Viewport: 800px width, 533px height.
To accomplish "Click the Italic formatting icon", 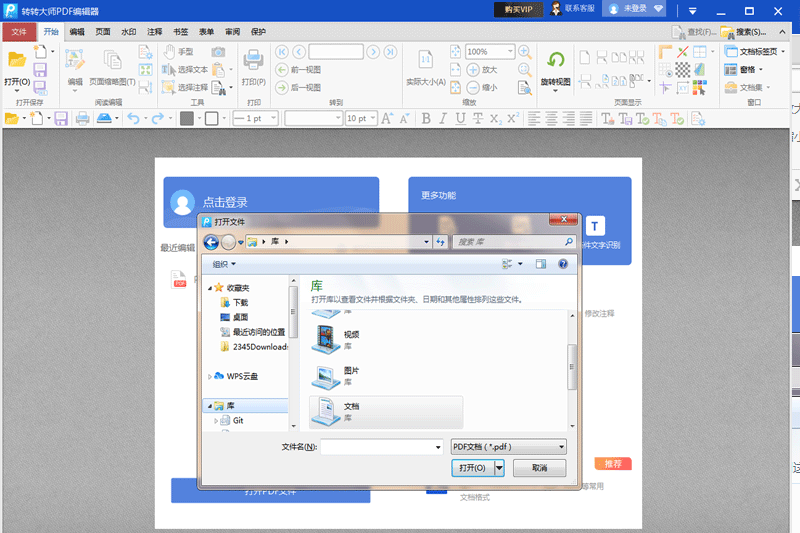I will pos(443,119).
